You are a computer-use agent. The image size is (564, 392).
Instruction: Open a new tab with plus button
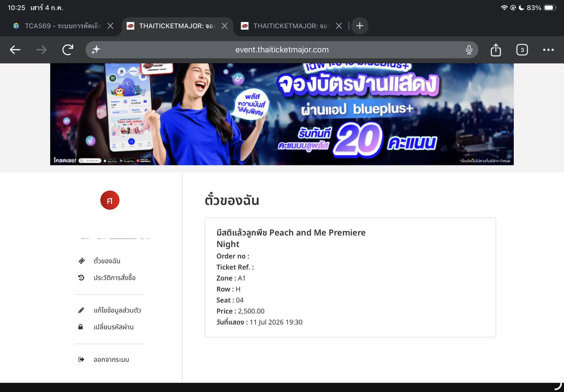(360, 26)
